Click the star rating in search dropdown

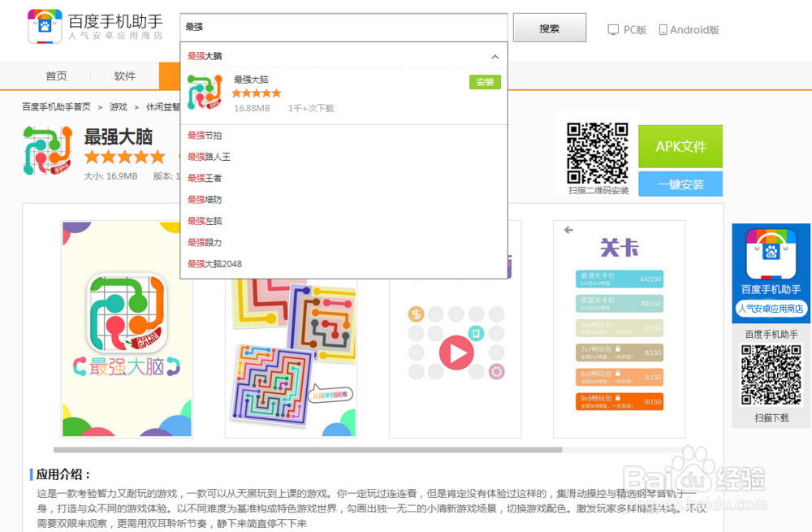pos(257,93)
